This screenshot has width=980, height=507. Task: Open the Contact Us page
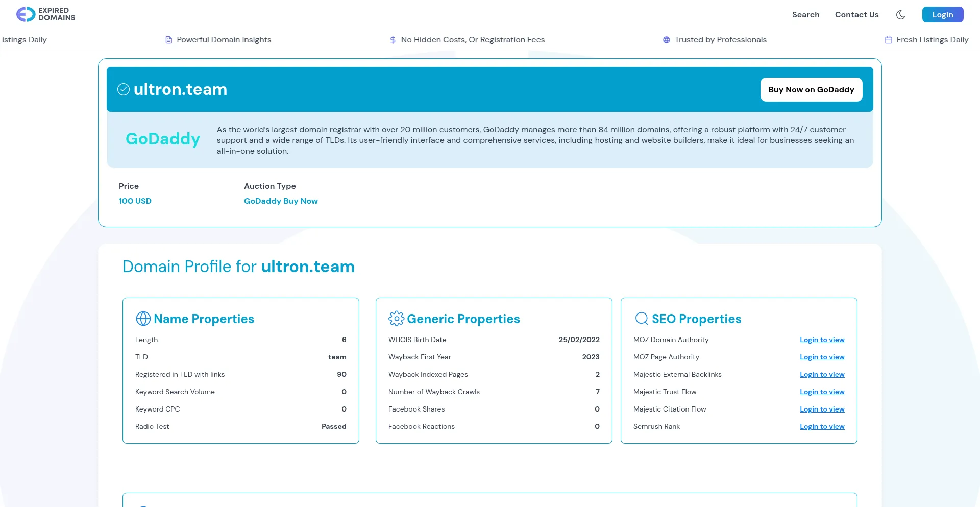coord(856,15)
